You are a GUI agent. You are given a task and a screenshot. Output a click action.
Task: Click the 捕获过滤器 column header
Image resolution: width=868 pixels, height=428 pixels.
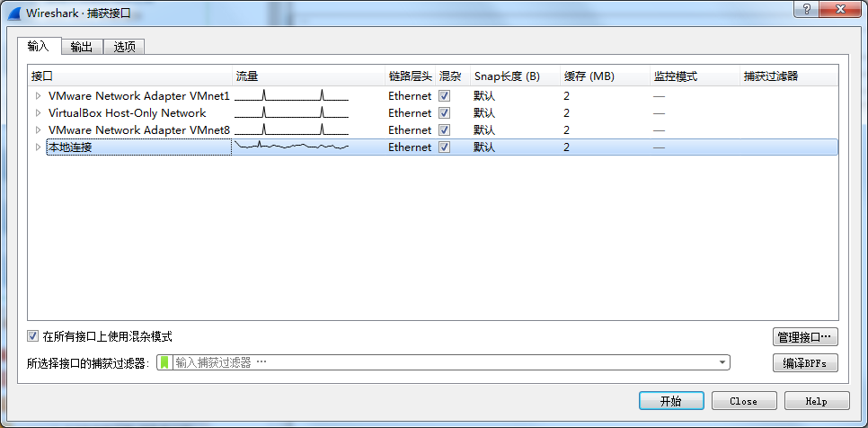[x=789, y=76]
